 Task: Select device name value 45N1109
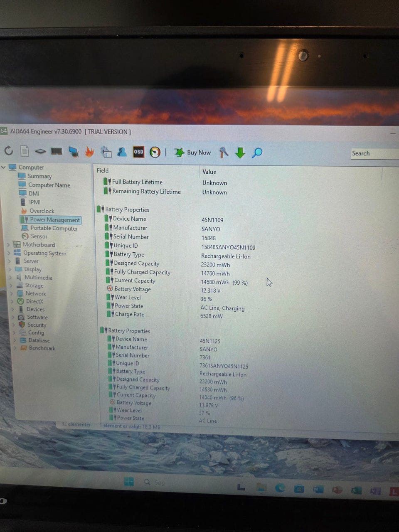[212, 220]
